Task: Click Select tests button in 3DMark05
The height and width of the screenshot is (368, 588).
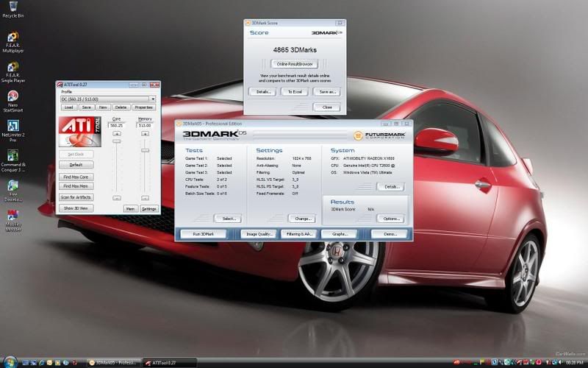Action: coord(228,219)
